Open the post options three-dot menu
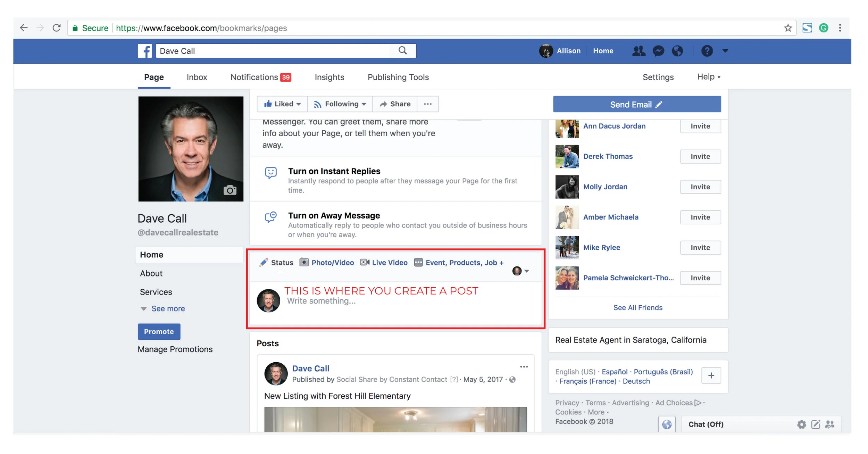Viewport: 868px width, 454px height. 524,367
